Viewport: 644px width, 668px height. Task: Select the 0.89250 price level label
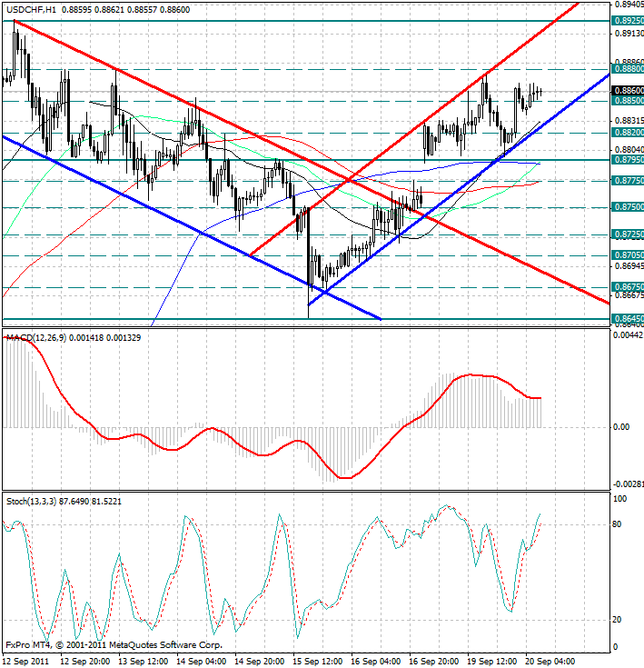(628, 21)
